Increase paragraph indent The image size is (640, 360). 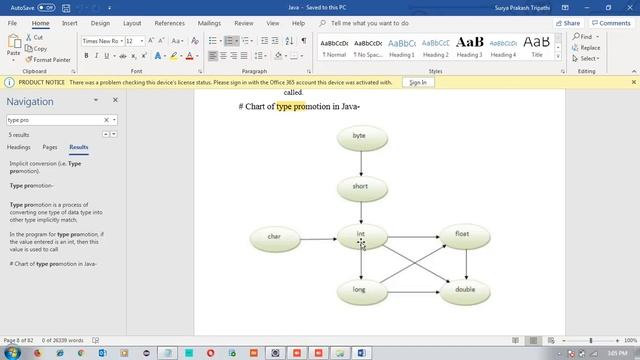pyautogui.click(x=275, y=40)
